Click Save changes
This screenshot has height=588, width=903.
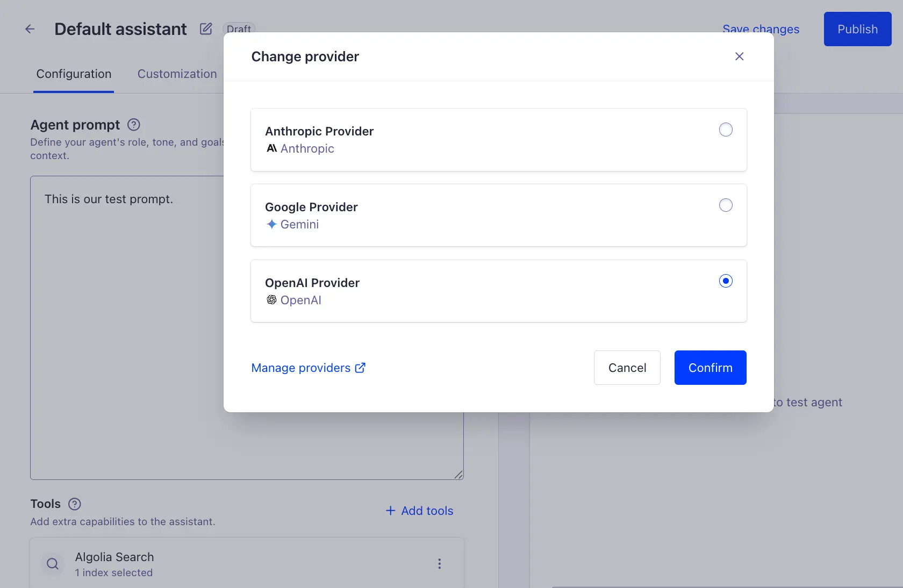[x=761, y=29]
